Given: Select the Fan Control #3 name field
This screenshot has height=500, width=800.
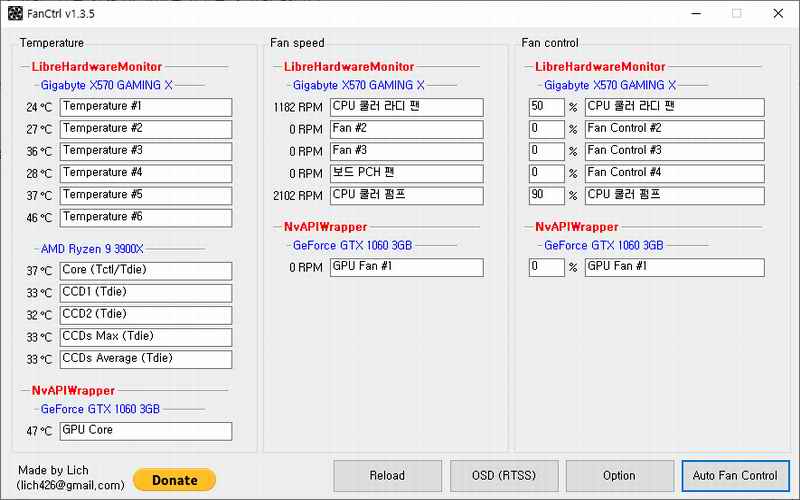Looking at the screenshot, I should [x=674, y=151].
